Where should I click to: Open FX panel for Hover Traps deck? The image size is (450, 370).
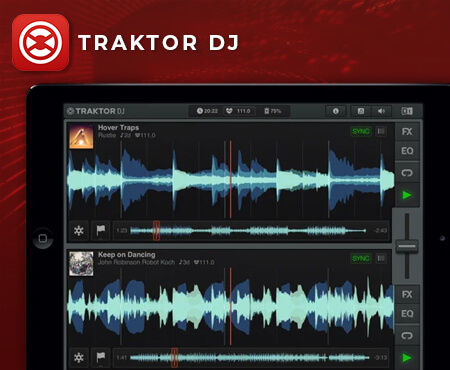click(407, 132)
